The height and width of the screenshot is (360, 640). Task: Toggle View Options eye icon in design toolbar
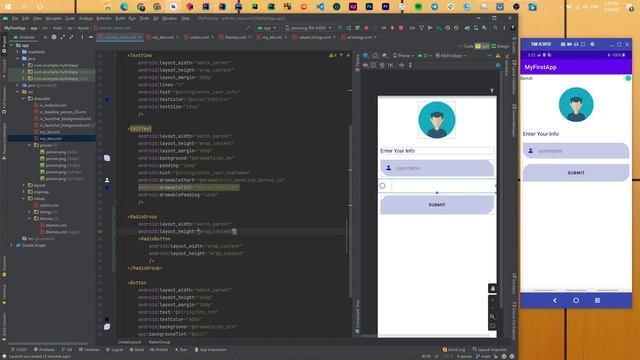pos(366,65)
